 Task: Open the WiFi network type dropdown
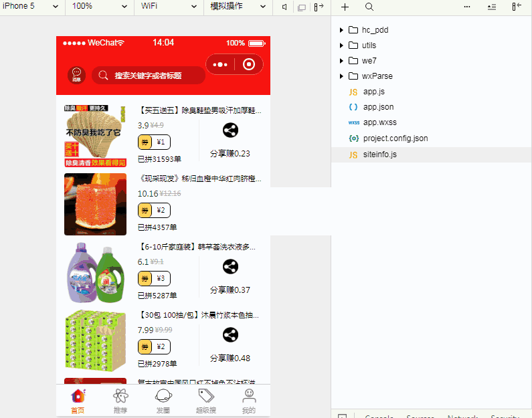(169, 7)
